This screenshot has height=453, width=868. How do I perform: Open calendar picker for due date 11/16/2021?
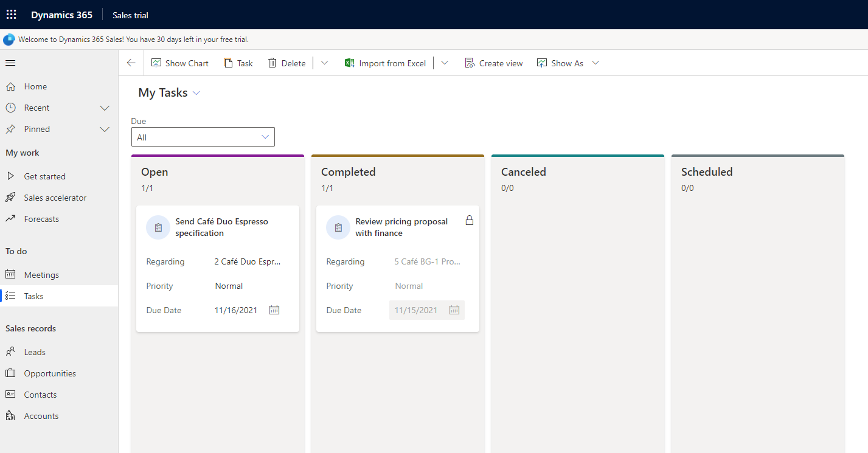tap(274, 310)
